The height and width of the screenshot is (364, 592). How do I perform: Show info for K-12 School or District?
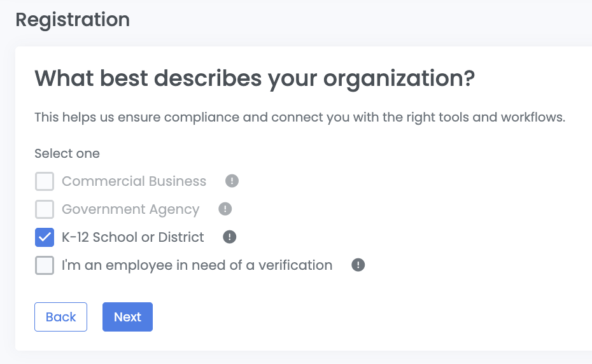pos(229,237)
